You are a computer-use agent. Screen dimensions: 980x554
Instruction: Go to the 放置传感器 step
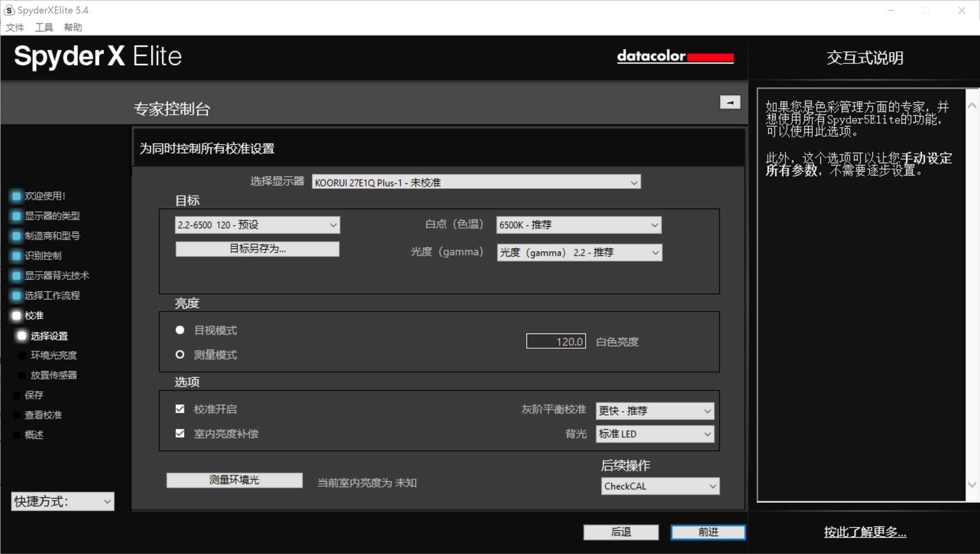[x=54, y=375]
